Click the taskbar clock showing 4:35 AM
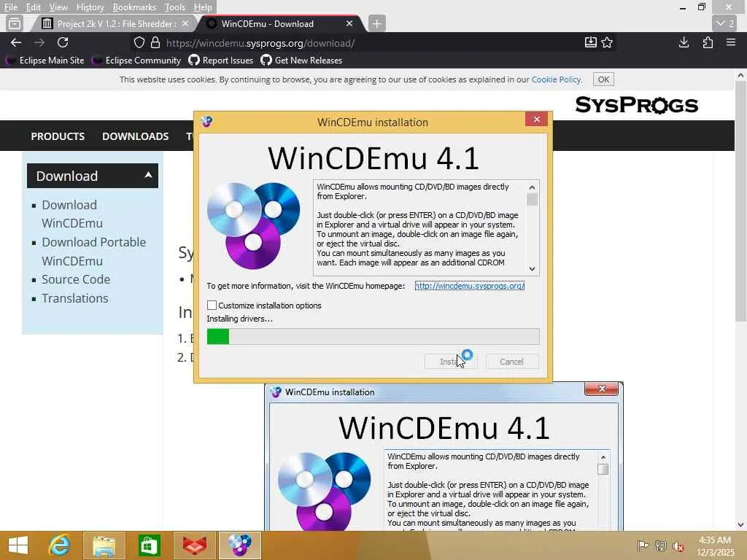 tap(715, 545)
